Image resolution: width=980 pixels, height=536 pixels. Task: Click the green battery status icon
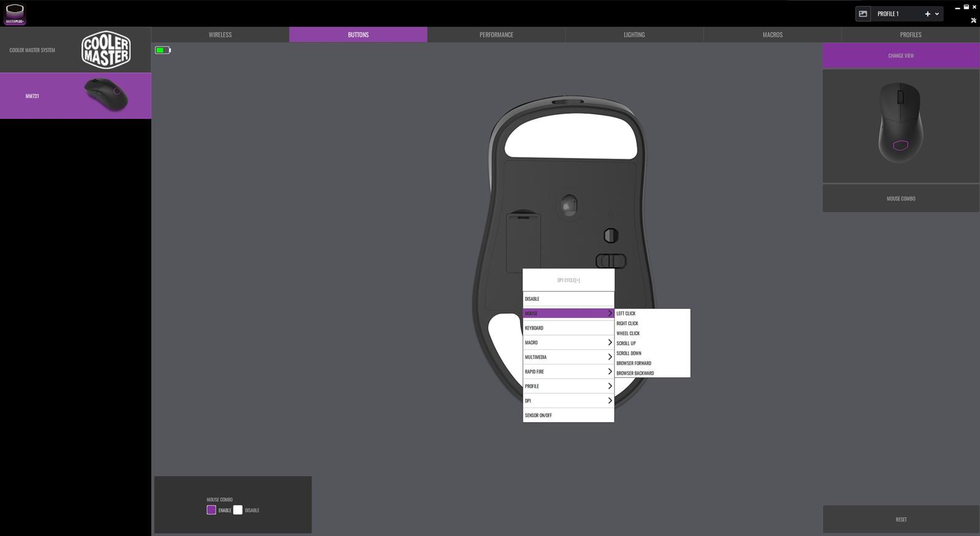tap(162, 50)
